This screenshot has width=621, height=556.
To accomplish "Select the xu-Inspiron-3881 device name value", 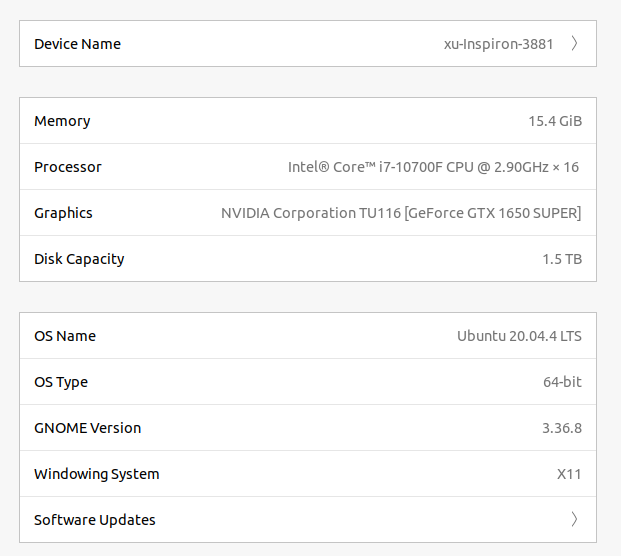I will click(498, 44).
